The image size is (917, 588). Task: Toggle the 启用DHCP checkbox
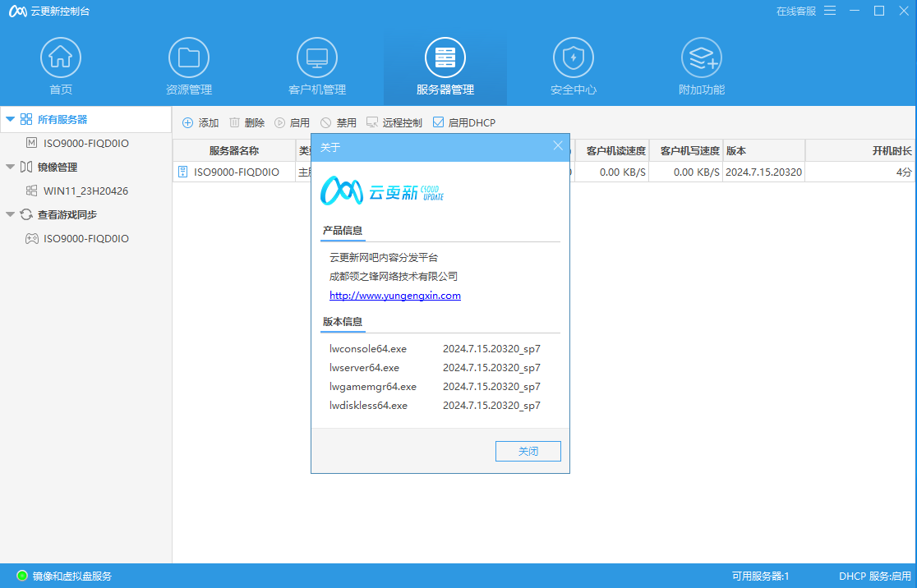coord(438,122)
